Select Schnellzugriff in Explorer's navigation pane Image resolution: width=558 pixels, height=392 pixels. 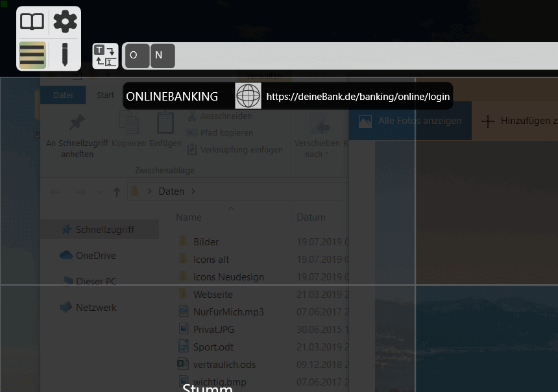(100, 229)
